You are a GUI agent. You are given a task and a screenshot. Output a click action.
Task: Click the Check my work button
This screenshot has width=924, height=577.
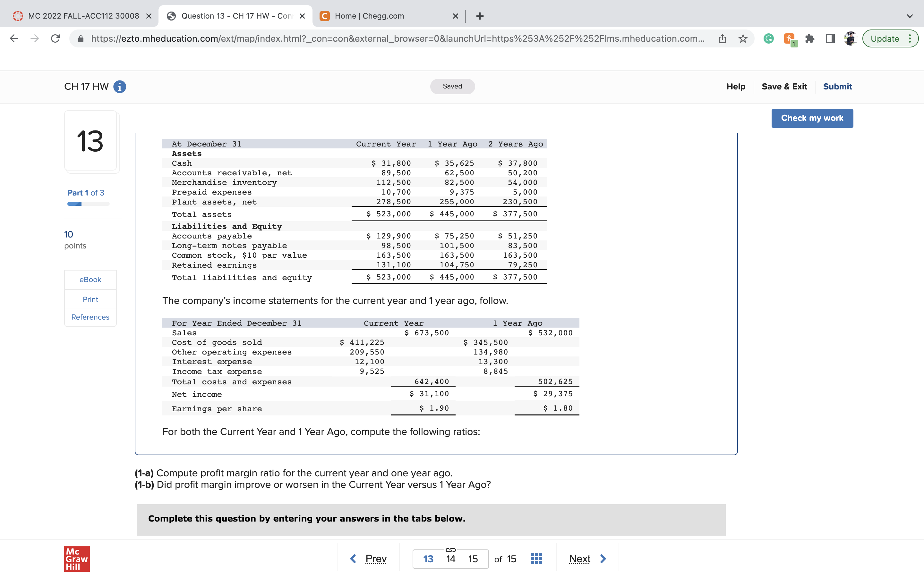coord(812,118)
